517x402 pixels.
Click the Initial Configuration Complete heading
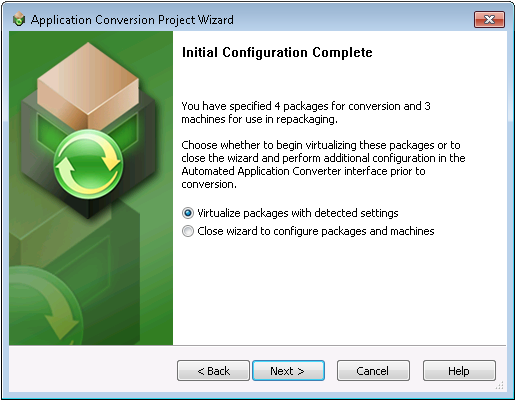(277, 52)
